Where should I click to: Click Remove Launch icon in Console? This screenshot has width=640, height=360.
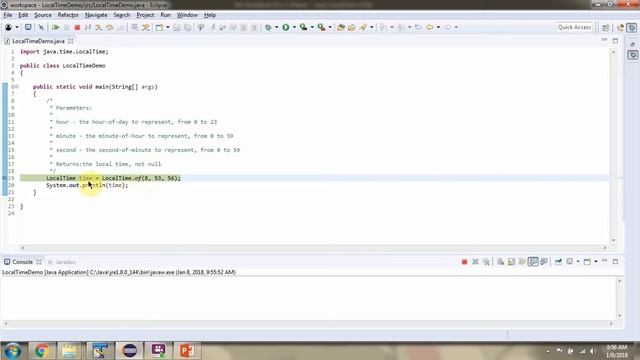point(476,262)
